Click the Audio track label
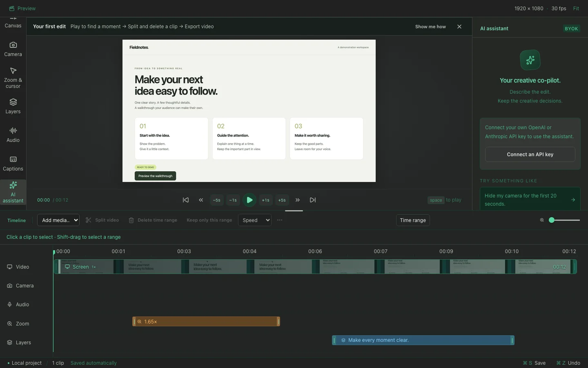The image size is (588, 368). (x=18, y=305)
